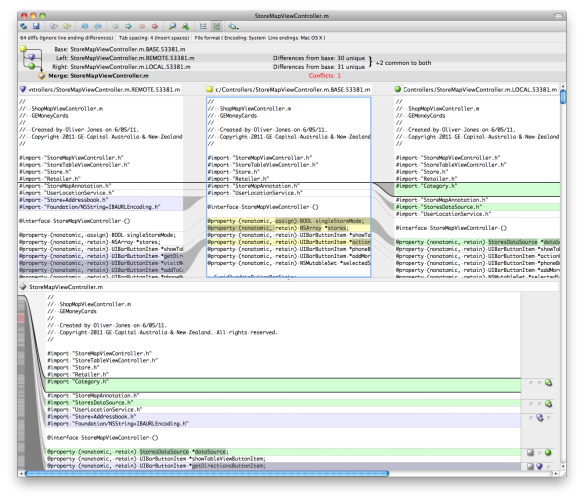Viewport: 584px width, 501px height.
Task: Click the red conflict marker in overview strip
Action: pos(21,318)
